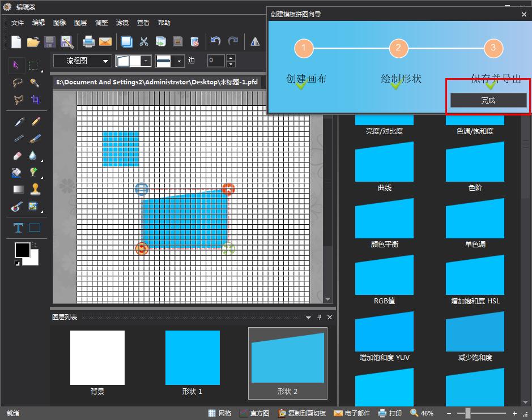Screen dimensions: 532x420
Task: Open the 图层 menu
Action: 80,23
